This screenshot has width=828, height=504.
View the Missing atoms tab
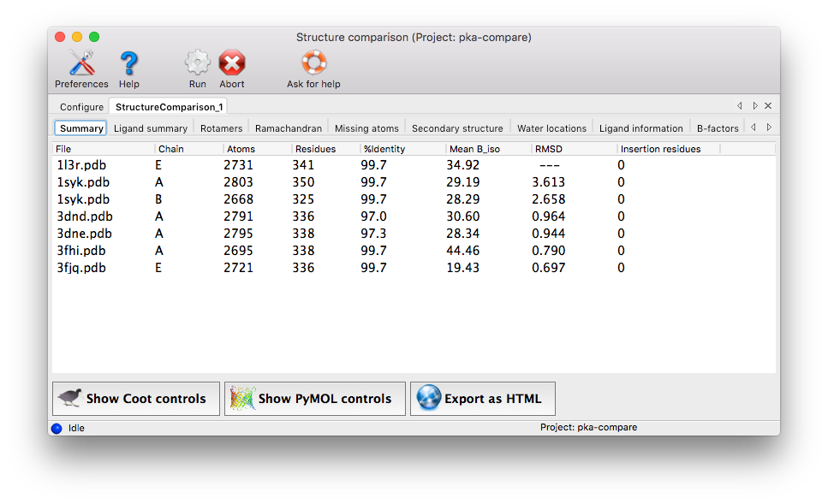(366, 128)
